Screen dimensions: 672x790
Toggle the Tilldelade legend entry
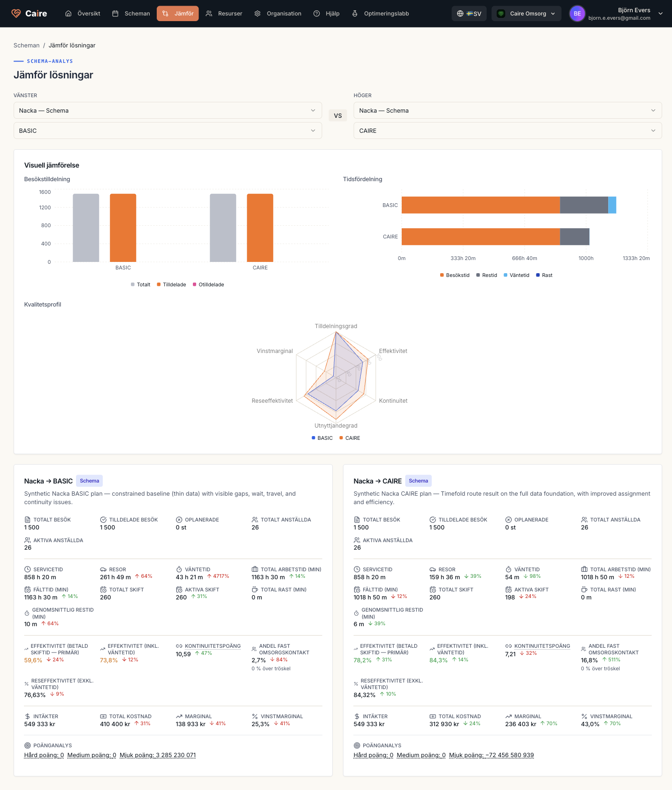171,284
